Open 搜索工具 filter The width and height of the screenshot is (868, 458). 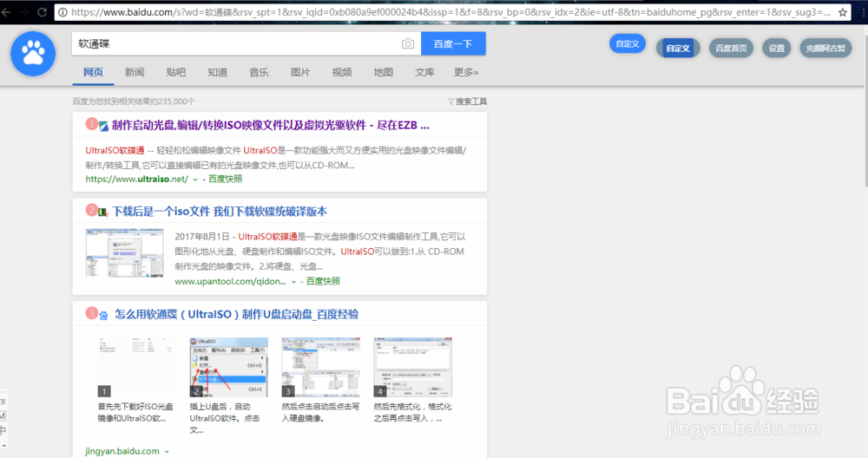[467, 101]
